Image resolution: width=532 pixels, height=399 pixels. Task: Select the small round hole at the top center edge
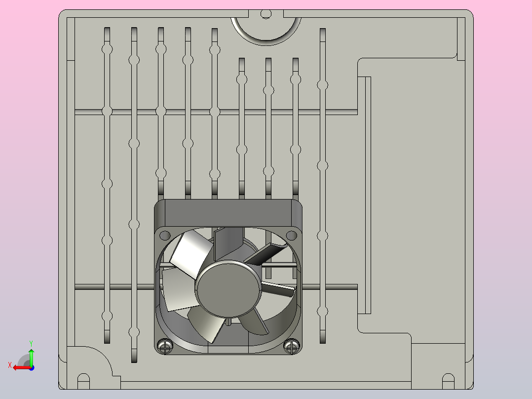tap(266, 14)
